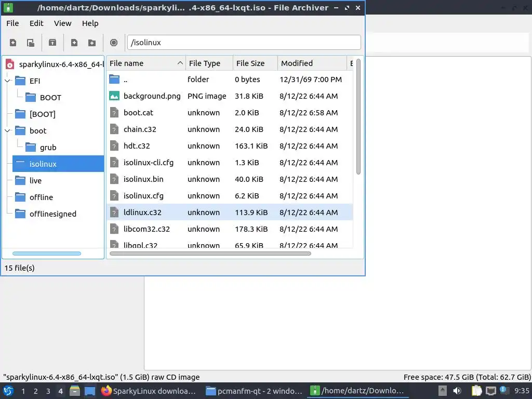Open the LXQt start menu bird icon
The image size is (532, 399).
tap(8, 391)
